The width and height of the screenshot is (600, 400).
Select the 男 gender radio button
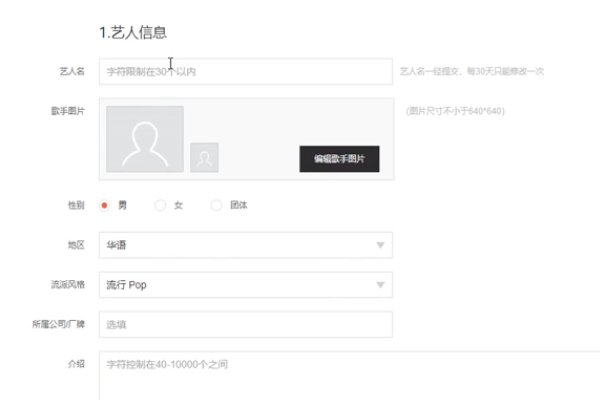(x=104, y=205)
